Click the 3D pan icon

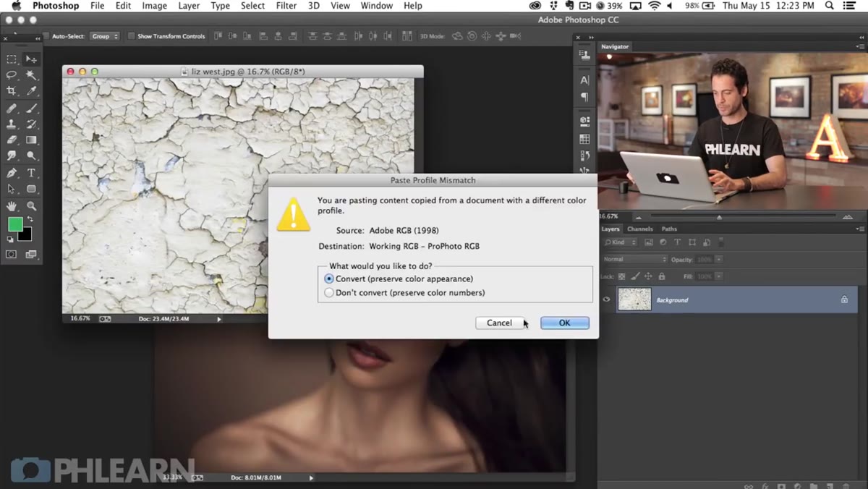[486, 36]
